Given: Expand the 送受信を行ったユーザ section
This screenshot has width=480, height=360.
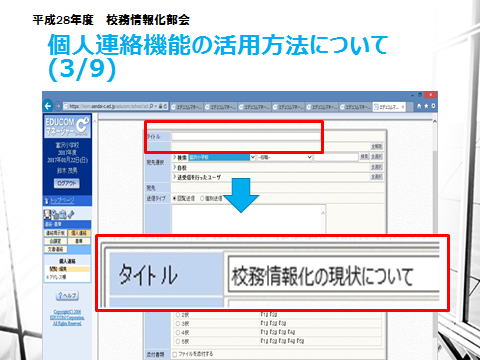Looking at the screenshot, I should [197, 177].
